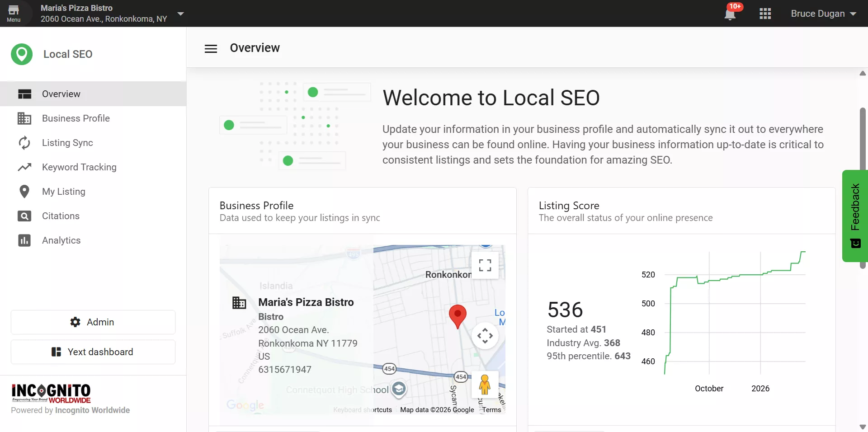The image size is (868, 432).
Task: Open the notifications bell
Action: pyautogui.click(x=730, y=14)
